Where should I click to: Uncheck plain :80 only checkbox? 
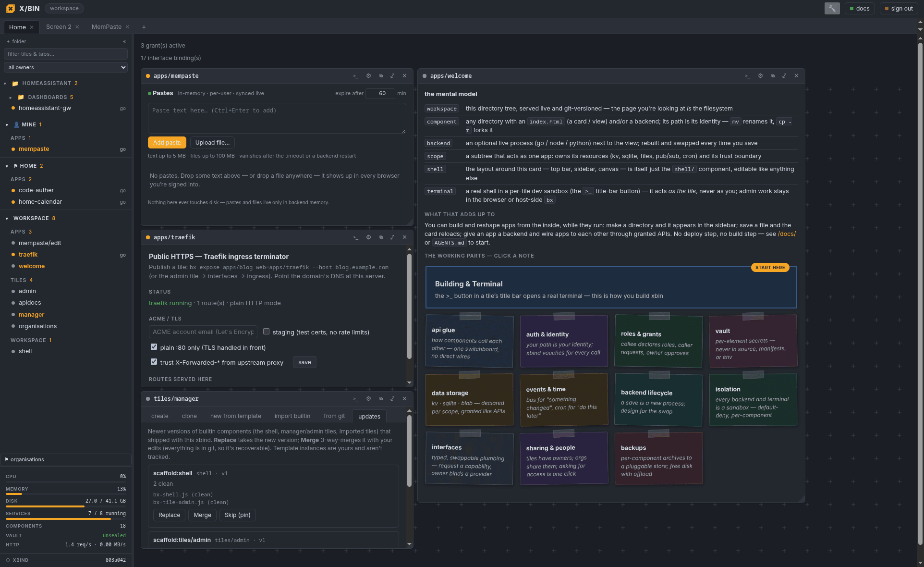click(x=154, y=347)
